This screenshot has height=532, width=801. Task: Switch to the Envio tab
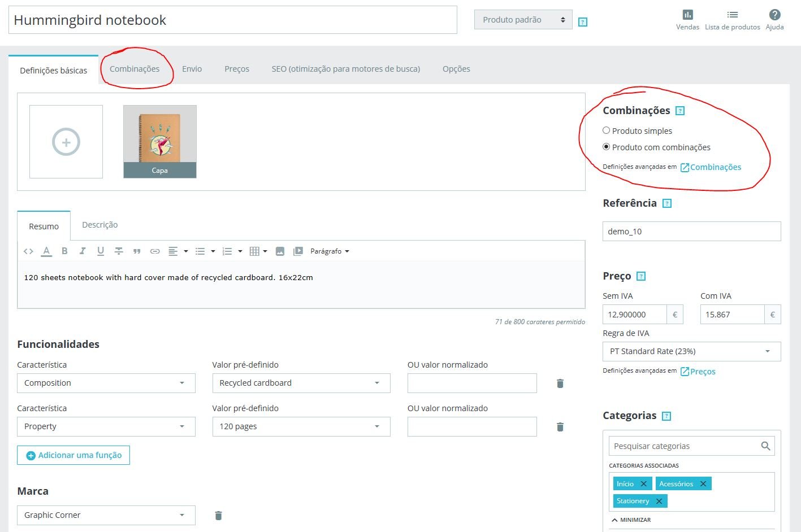point(192,69)
